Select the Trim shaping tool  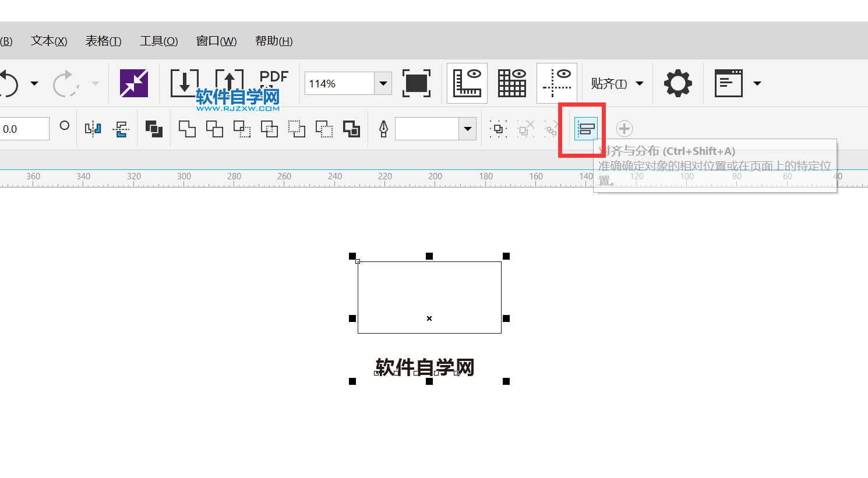click(214, 129)
